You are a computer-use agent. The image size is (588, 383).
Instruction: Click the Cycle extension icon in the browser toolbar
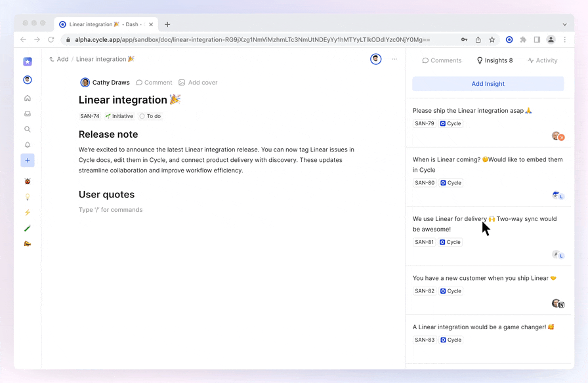[x=509, y=40]
